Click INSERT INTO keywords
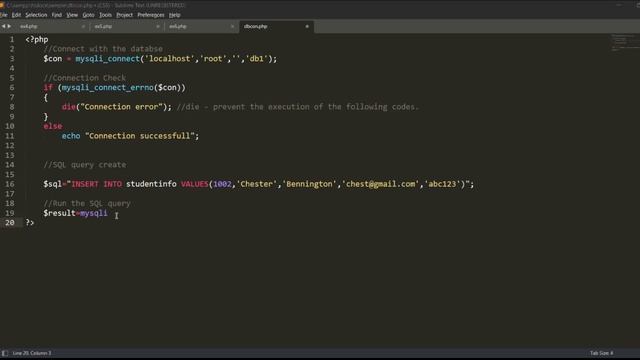Screen dimensions: 640x360 click(x=96, y=184)
